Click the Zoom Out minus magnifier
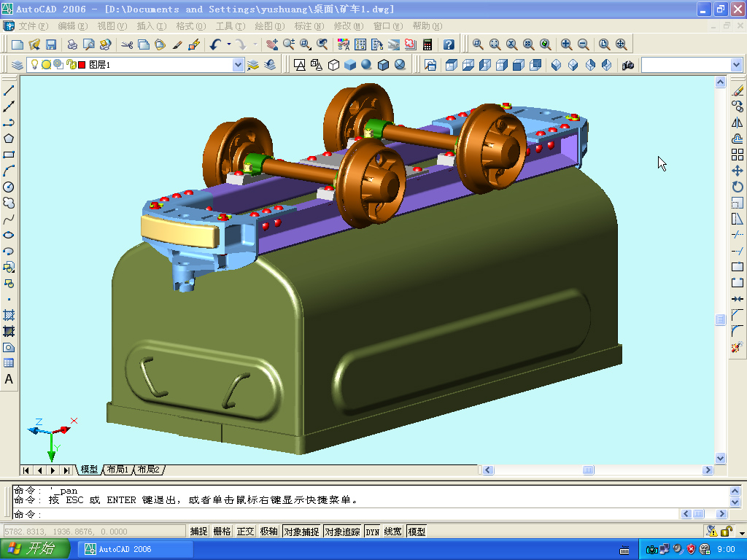The image size is (747, 560). 583,44
